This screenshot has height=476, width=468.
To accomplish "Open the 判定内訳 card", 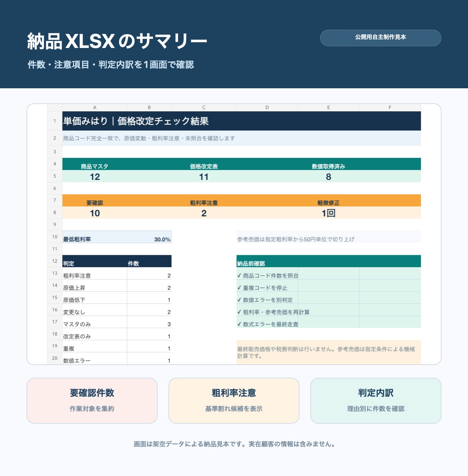I will 376,400.
